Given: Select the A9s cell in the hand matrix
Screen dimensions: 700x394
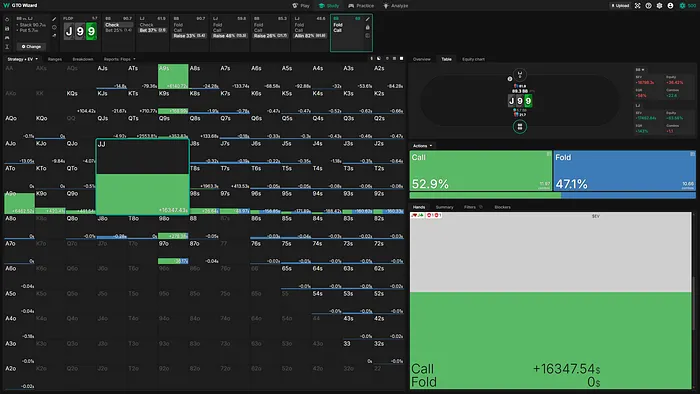Looking at the screenshot, I should pyautogui.click(x=173, y=76).
